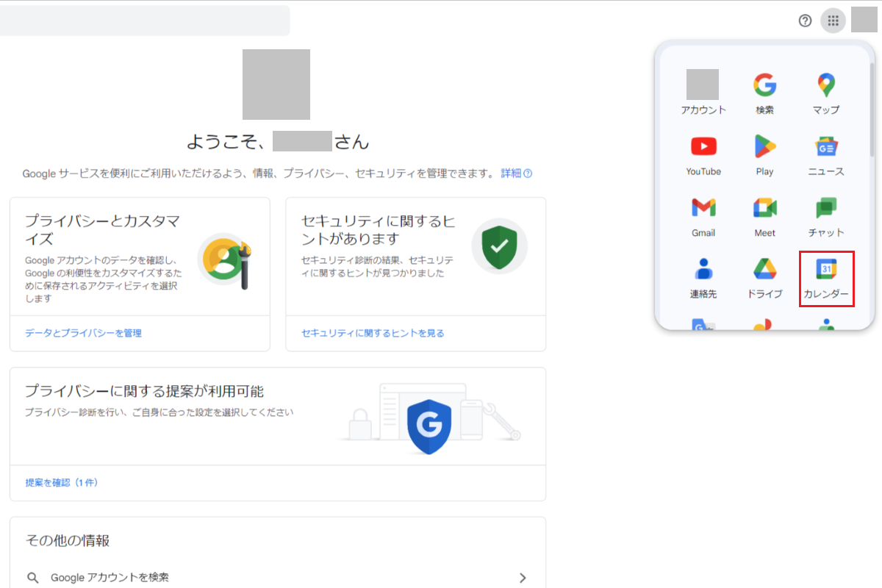
Task: Click the green security shield icon
Action: point(499,246)
